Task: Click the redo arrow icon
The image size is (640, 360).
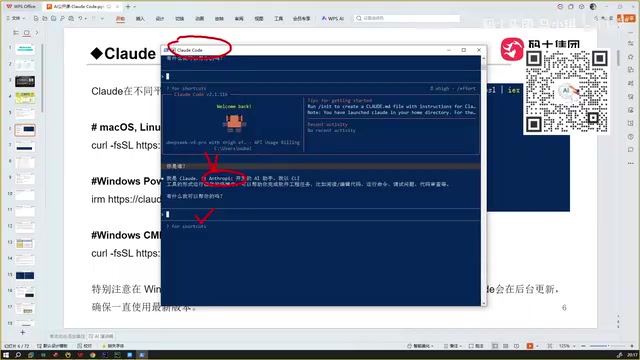Action: pyautogui.click(x=94, y=18)
